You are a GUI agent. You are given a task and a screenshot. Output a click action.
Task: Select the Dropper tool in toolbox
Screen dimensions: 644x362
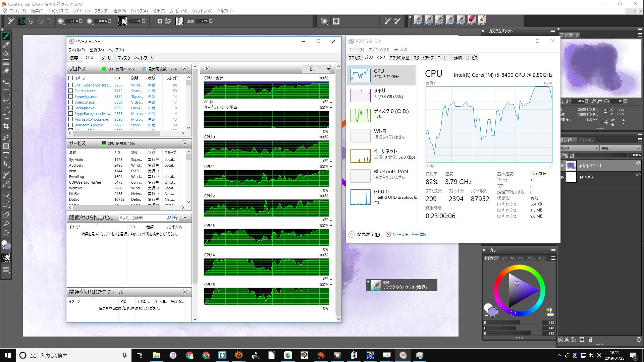point(6,45)
